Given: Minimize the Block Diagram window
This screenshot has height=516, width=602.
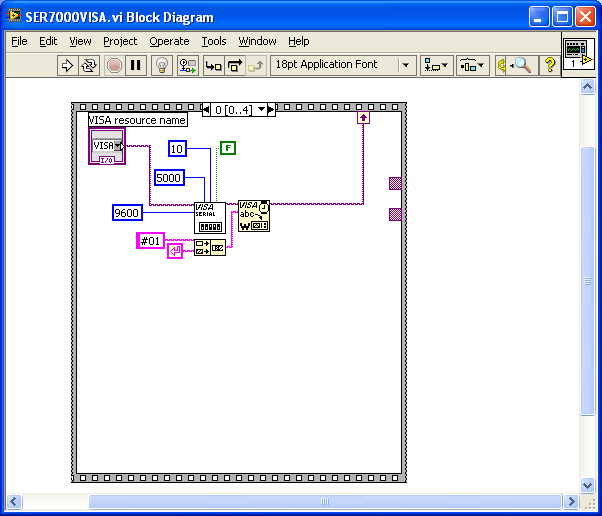Looking at the screenshot, I should pyautogui.click(x=539, y=17).
